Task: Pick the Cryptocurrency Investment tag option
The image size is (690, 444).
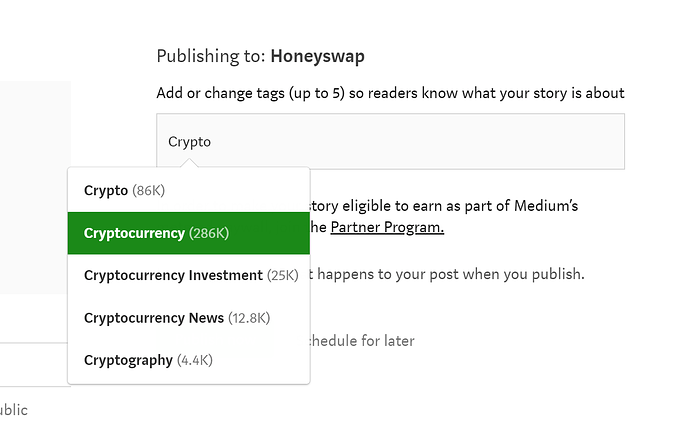Action: pos(173,275)
